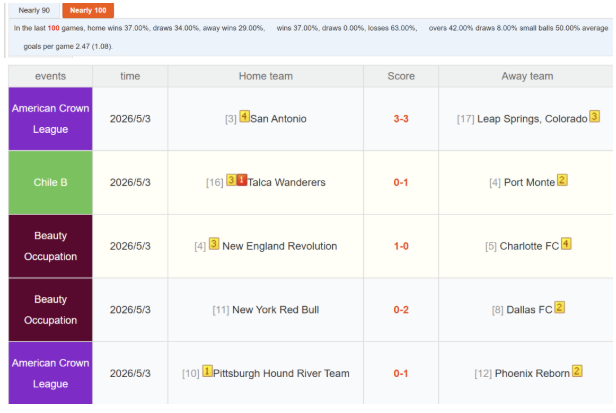Click Phoenix Reborn rank [12]
This screenshot has width=616, height=413.
pos(483,374)
